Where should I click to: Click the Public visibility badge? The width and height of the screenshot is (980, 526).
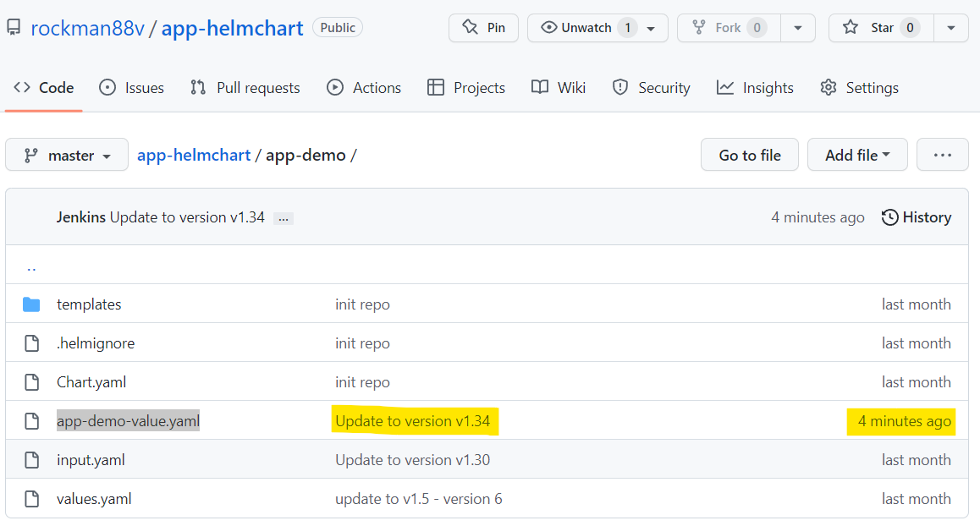click(x=338, y=28)
